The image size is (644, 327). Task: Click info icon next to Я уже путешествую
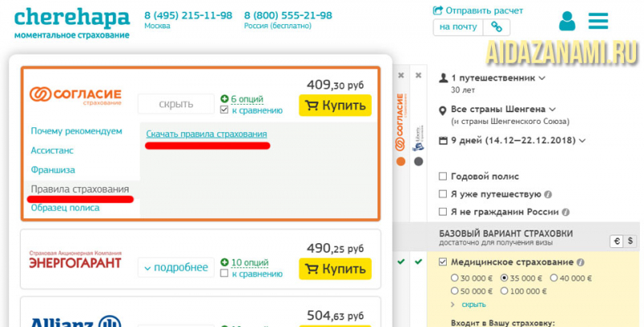[x=548, y=194]
